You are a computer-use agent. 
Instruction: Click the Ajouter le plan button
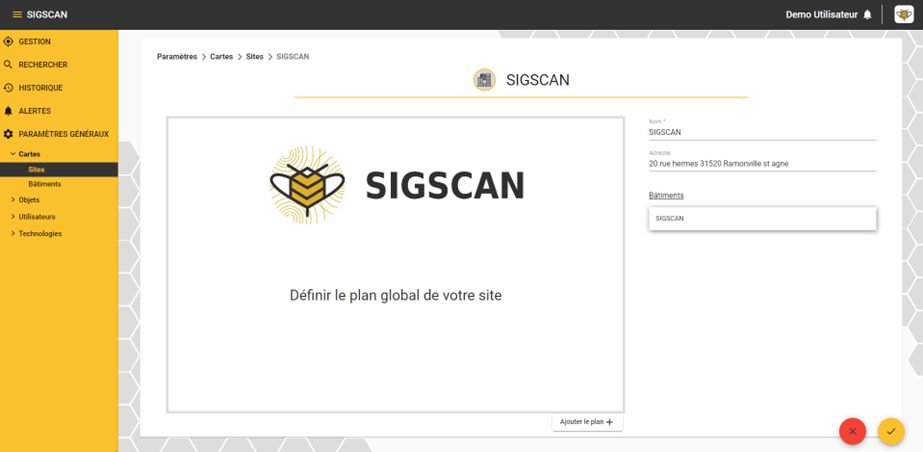click(587, 422)
